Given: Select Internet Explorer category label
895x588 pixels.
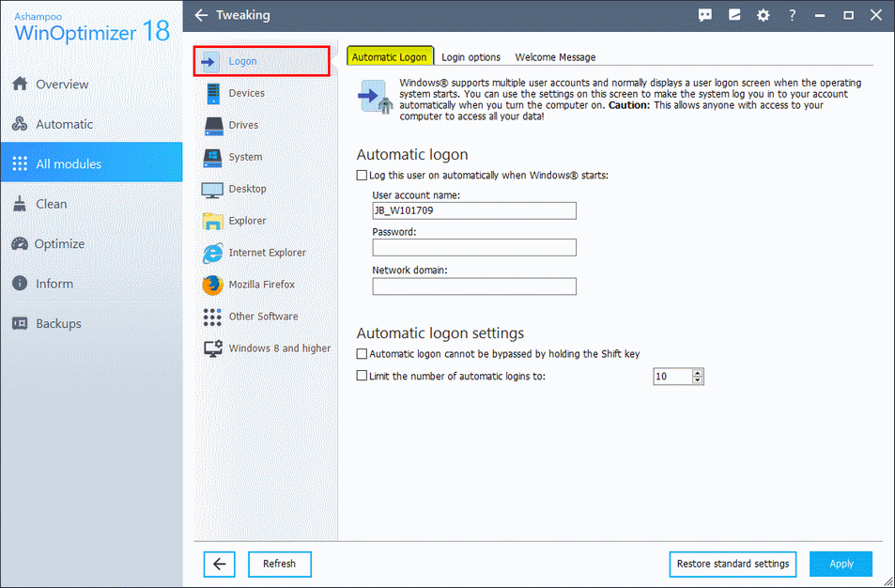Looking at the screenshot, I should (267, 253).
